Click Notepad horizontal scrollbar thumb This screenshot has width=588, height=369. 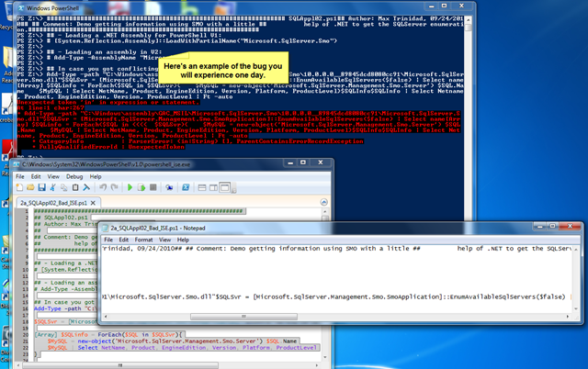243,317
